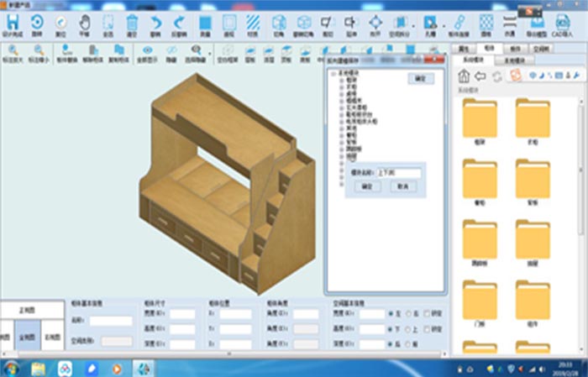Click the trash can clear icon
Image resolution: width=588 pixels, height=377 pixels.
coord(132,23)
